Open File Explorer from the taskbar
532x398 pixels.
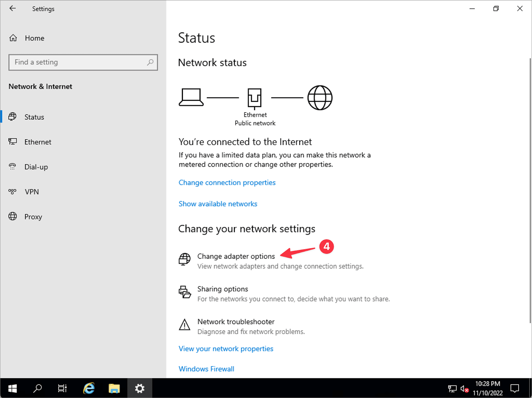coord(114,388)
